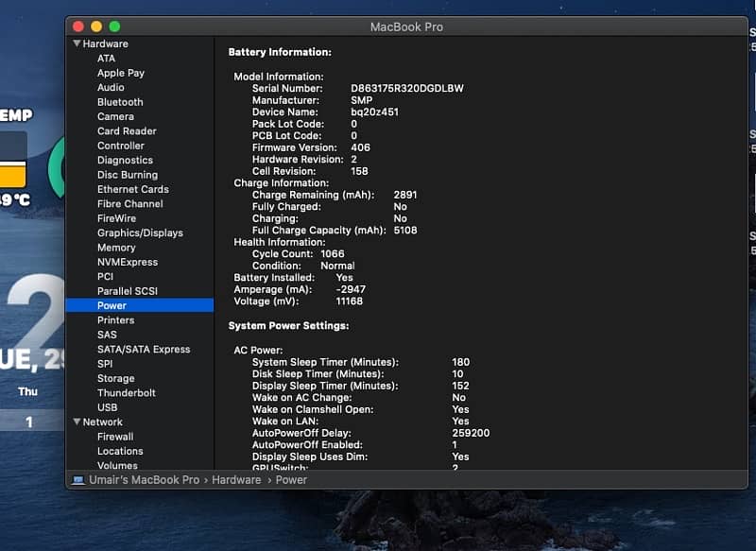Click Manufacturer value SMP
The image size is (756, 551).
pyautogui.click(x=362, y=100)
